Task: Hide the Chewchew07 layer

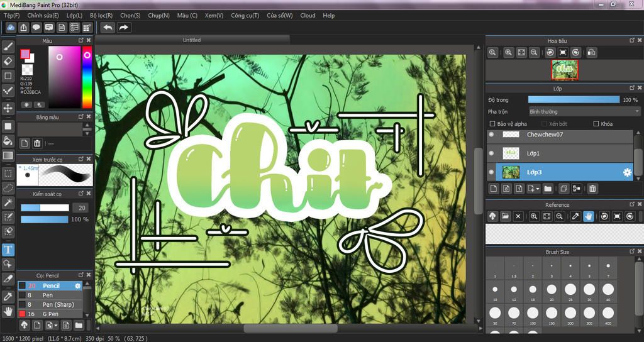Action: click(492, 135)
